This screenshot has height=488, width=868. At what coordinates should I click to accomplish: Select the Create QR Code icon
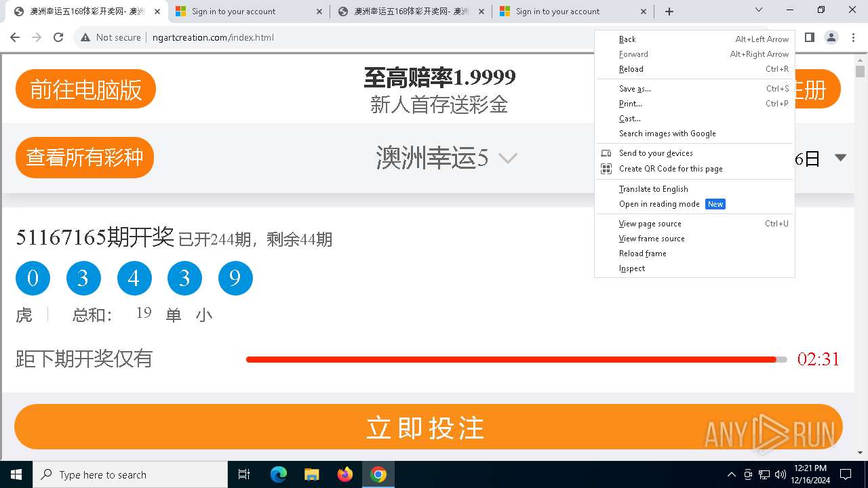tap(606, 169)
